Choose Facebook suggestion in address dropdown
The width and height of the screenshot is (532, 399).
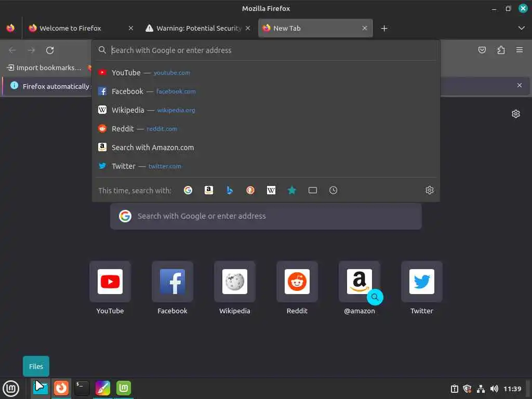(x=266, y=91)
